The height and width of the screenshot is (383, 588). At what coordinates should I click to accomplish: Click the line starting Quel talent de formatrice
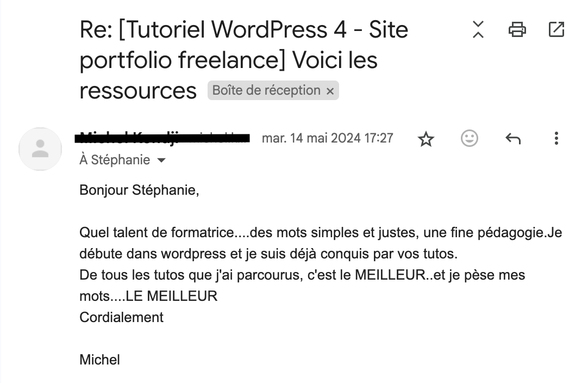(x=321, y=233)
